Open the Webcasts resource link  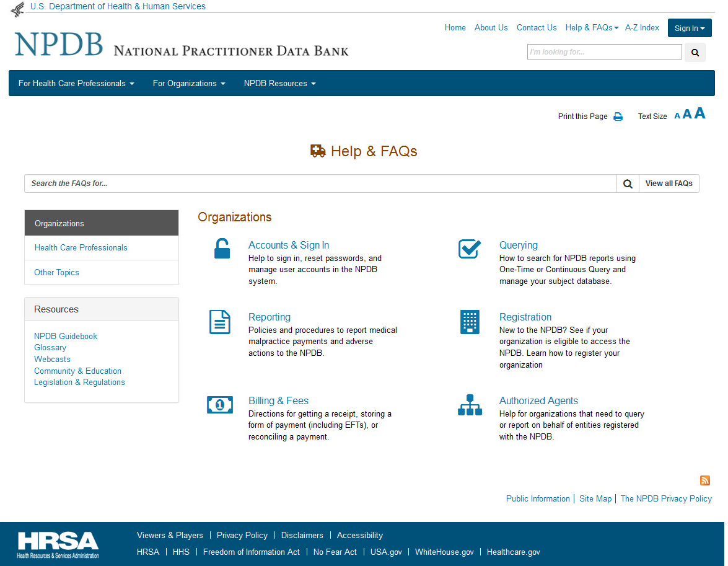pyautogui.click(x=52, y=359)
